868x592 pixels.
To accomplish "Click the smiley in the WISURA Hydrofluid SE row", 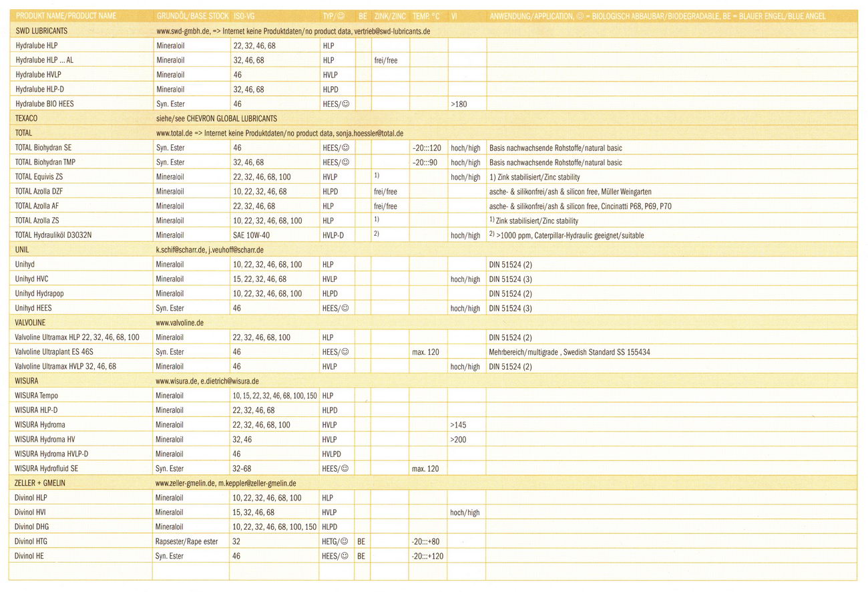I will point(345,469).
